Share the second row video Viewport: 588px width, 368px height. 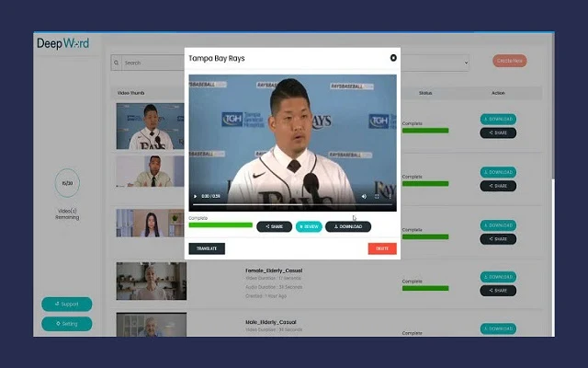[x=498, y=186]
